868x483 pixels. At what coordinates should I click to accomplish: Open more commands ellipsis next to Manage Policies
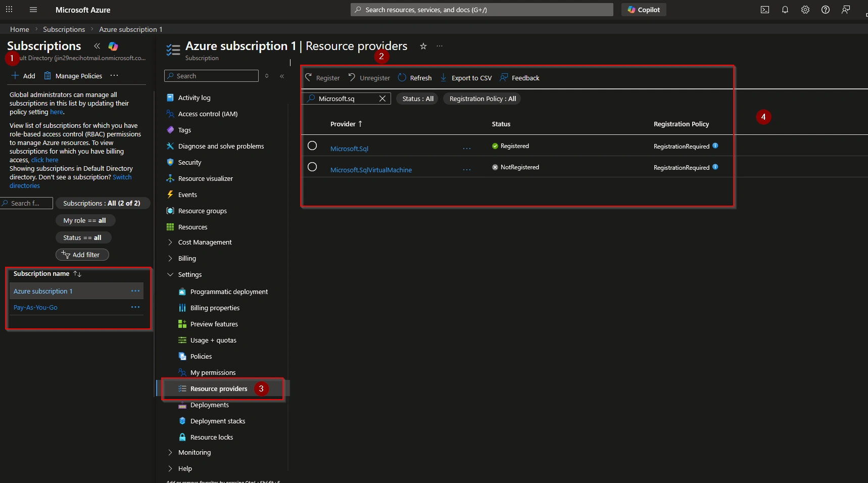[x=114, y=76]
